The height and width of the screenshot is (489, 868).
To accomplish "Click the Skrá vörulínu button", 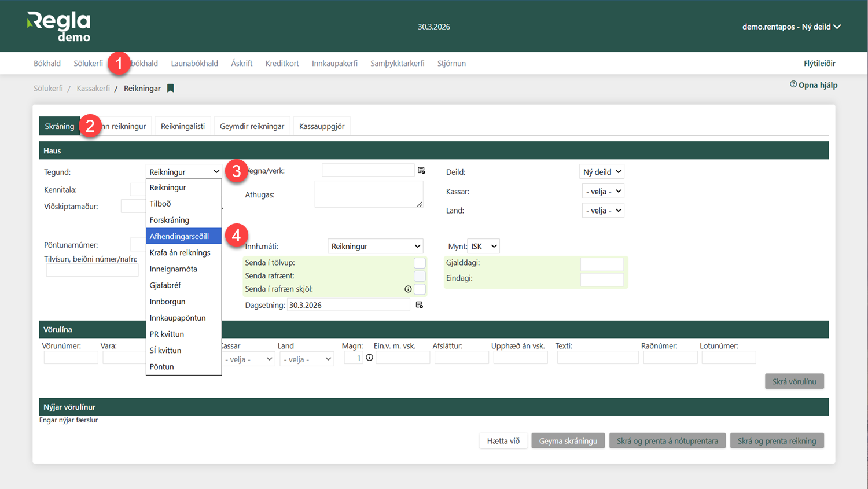I will tap(794, 381).
